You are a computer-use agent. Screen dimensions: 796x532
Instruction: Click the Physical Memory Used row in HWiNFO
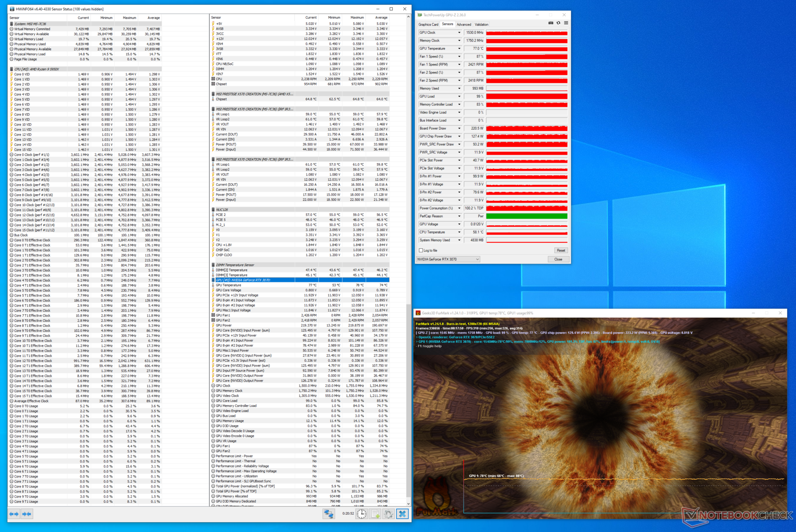point(85,44)
